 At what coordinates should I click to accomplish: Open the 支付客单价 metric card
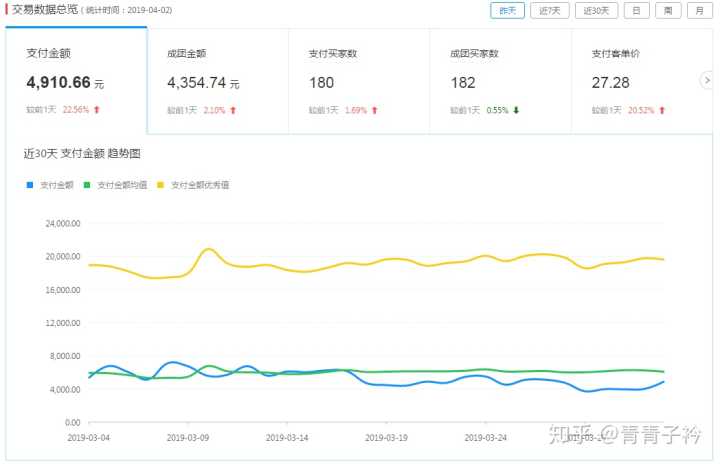(640, 80)
